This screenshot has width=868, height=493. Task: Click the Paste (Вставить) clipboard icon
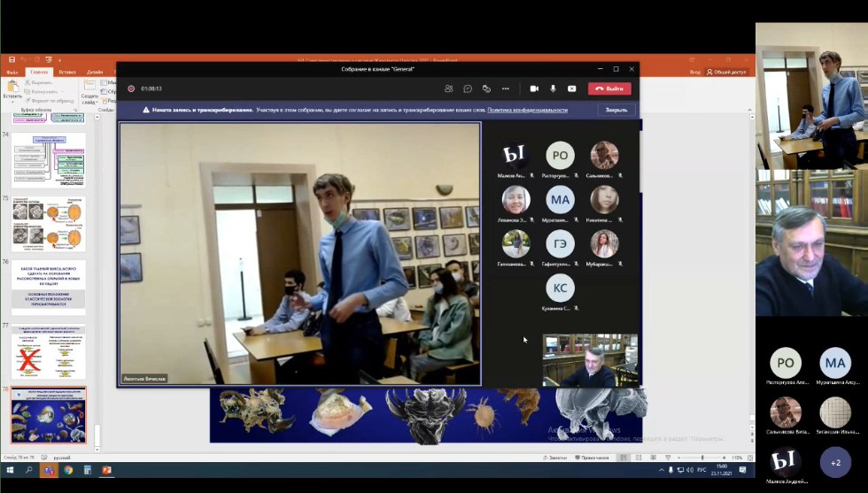(12, 87)
